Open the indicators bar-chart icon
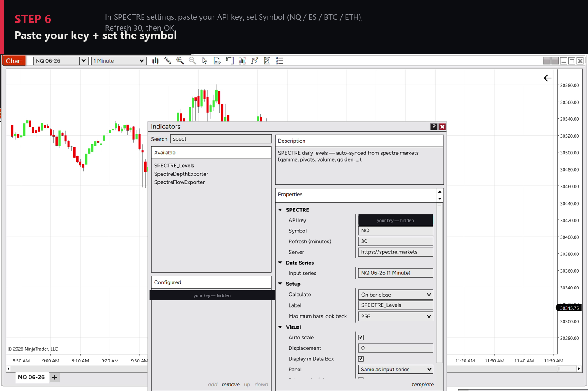 pyautogui.click(x=242, y=61)
